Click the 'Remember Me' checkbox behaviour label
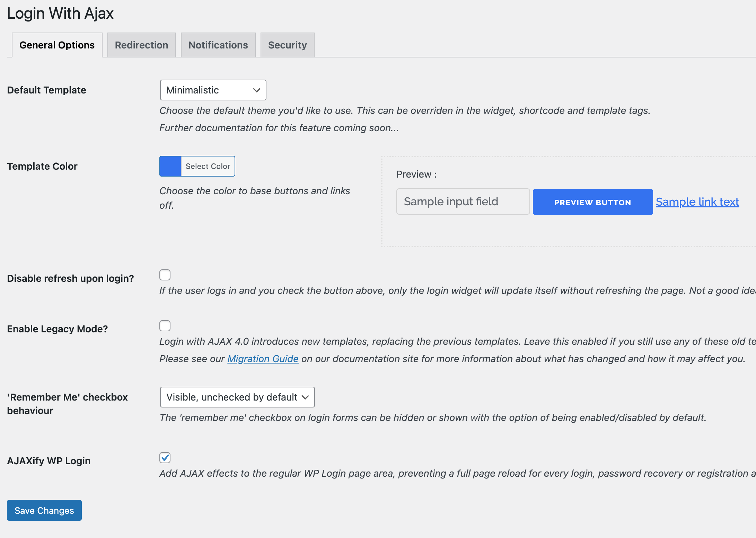Screen dimensions: 756x538 pyautogui.click(x=67, y=404)
